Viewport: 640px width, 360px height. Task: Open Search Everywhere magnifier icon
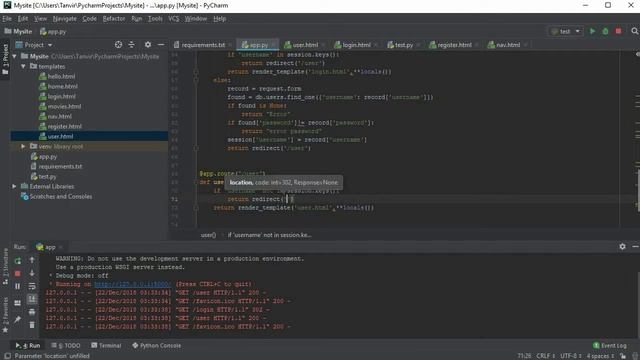click(x=634, y=31)
